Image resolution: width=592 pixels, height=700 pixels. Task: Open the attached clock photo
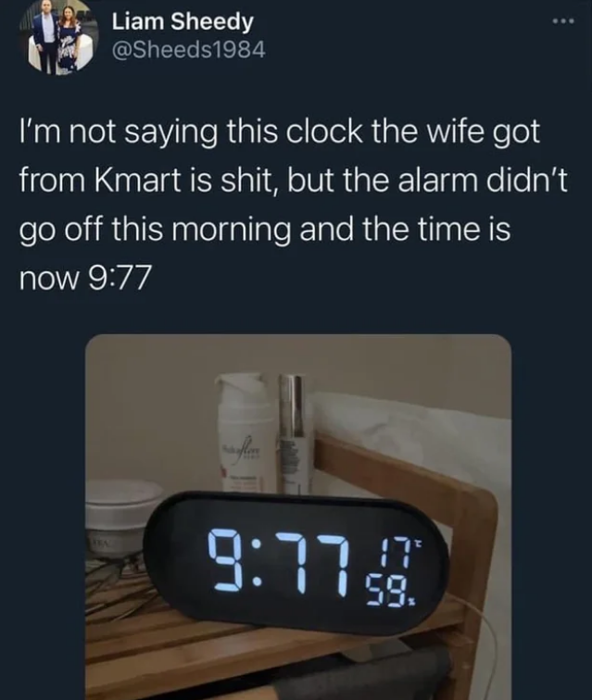pyautogui.click(x=298, y=517)
